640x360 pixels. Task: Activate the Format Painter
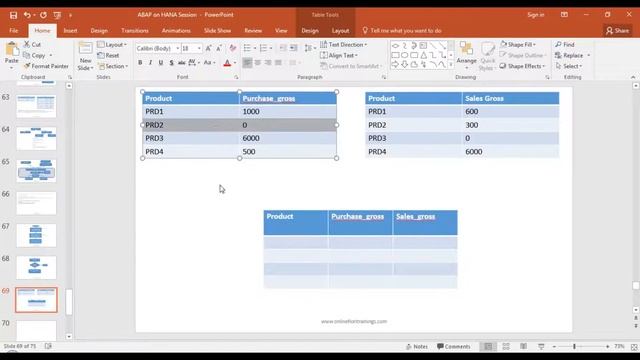(46, 66)
